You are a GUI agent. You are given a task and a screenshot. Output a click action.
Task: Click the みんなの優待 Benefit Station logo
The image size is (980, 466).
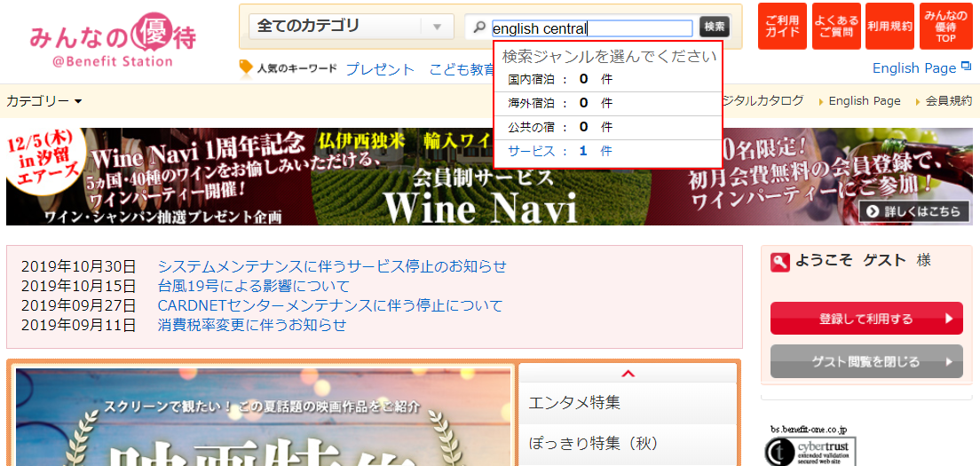113,41
